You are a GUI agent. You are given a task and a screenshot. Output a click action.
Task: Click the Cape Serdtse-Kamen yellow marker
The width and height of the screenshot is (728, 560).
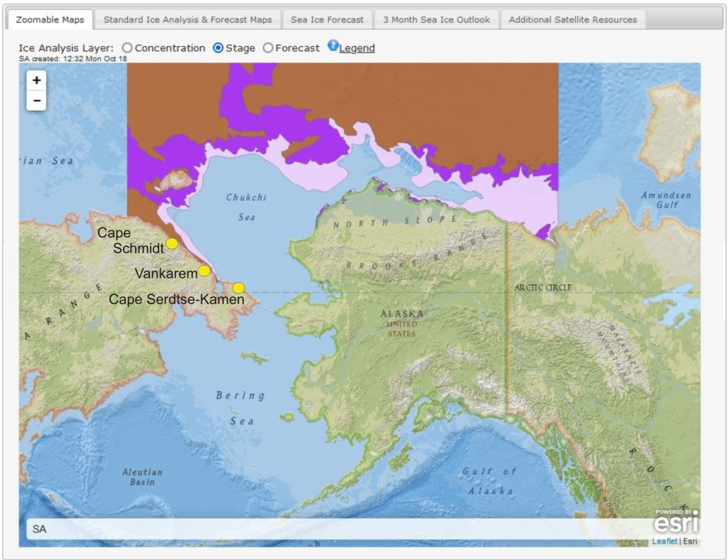coord(239,288)
